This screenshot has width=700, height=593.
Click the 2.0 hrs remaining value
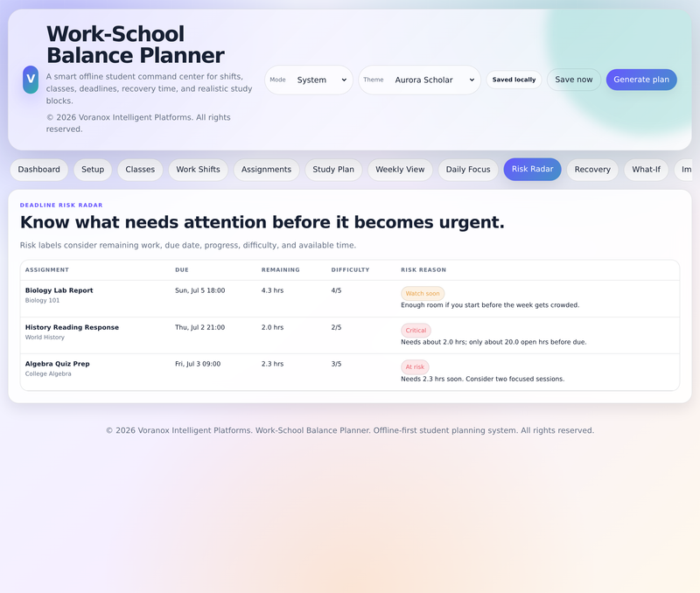[272, 327]
